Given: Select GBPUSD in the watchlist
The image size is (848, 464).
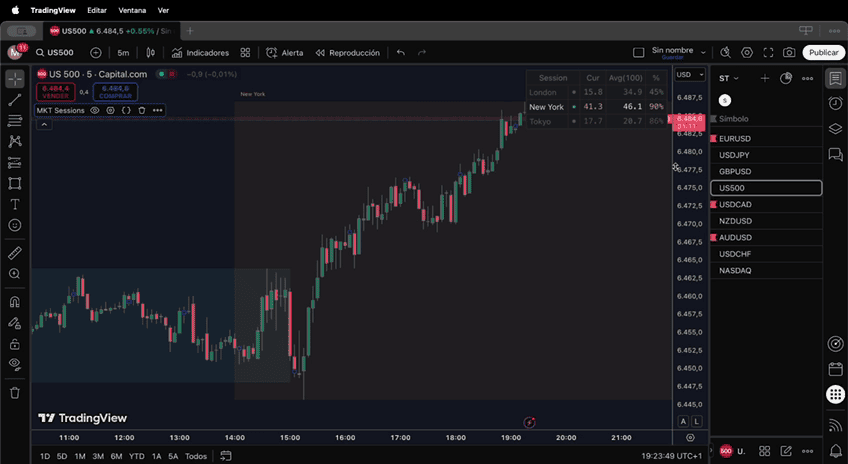Looking at the screenshot, I should (734, 171).
